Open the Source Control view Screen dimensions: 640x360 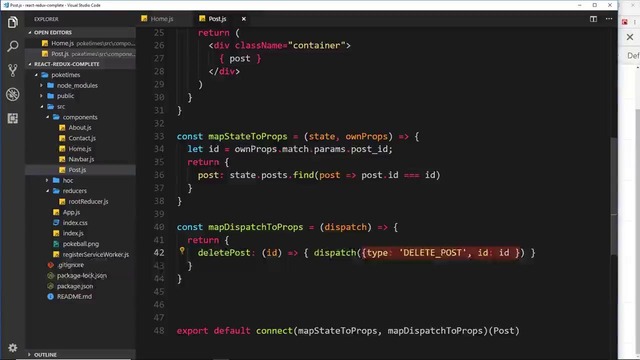click(13, 70)
